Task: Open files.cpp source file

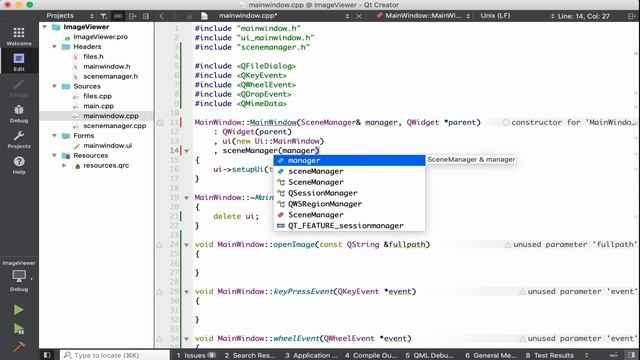Action: 97,96
